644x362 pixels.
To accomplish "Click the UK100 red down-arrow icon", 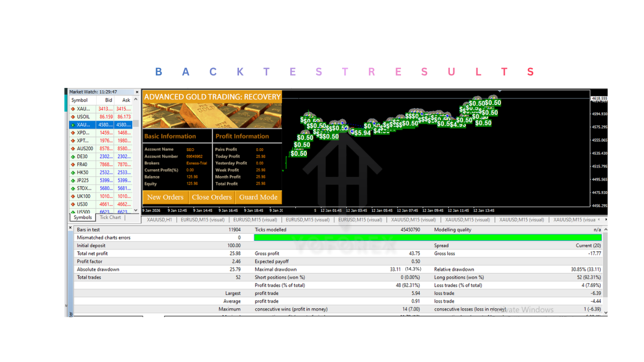I will [73, 197].
